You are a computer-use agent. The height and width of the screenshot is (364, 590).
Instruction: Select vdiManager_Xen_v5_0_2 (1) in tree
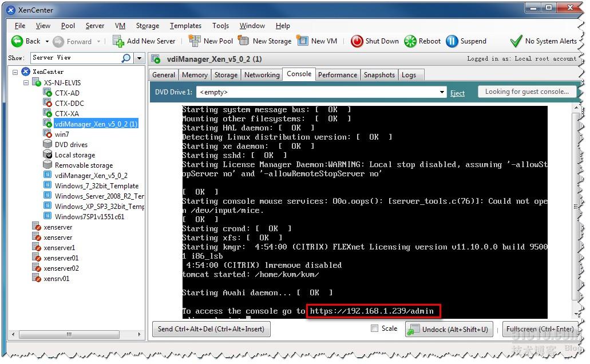96,124
